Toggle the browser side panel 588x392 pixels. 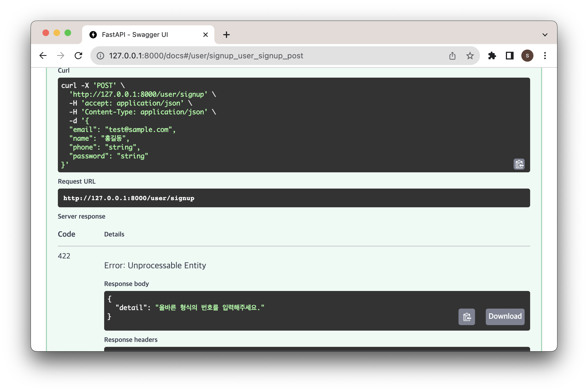pyautogui.click(x=509, y=56)
